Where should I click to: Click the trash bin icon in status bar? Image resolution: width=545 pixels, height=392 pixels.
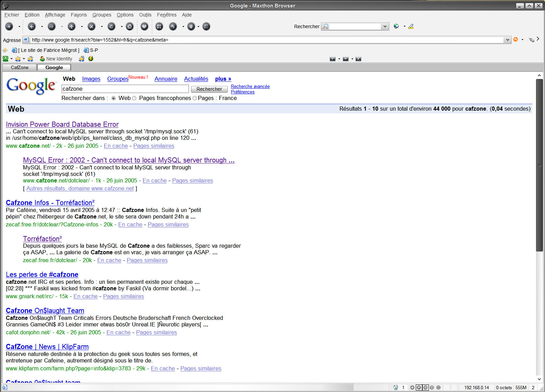click(x=396, y=388)
